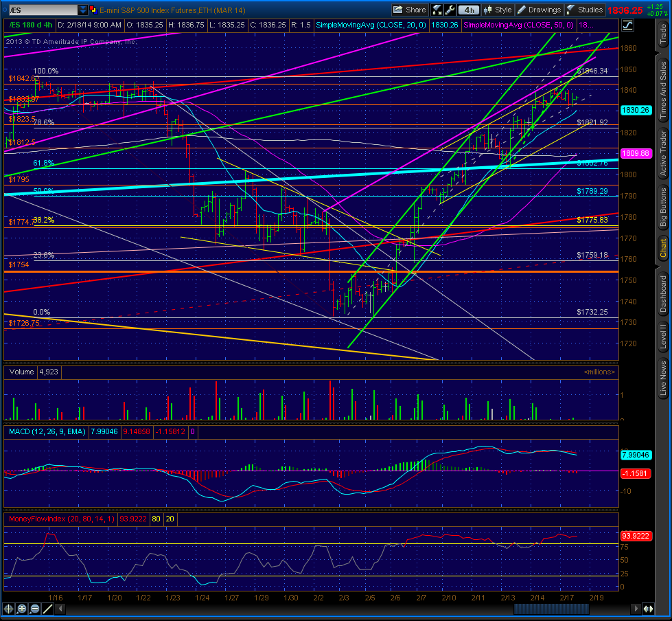This screenshot has width=672, height=621.
Task: Click the time axis scrollbar thumb
Action: click(x=551, y=609)
